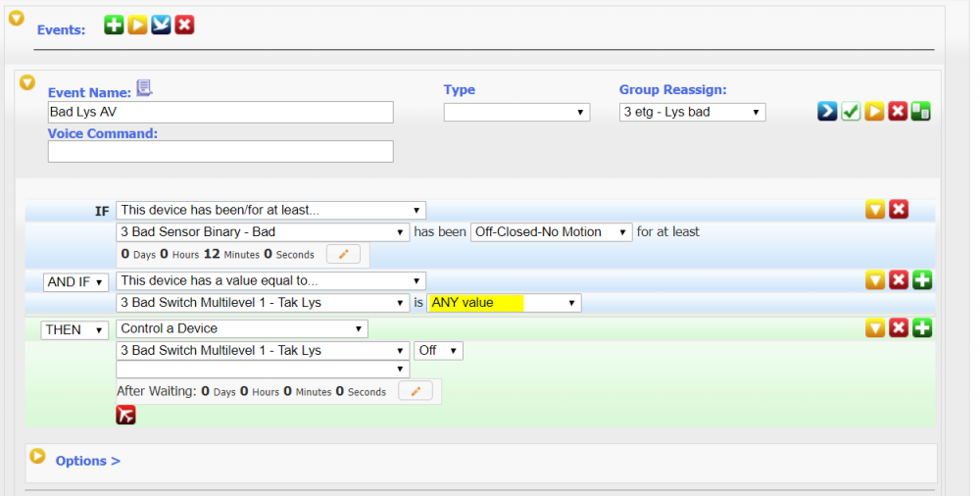Collapse the Events section with top yellow arrow
980x496 pixels.
coord(16,18)
